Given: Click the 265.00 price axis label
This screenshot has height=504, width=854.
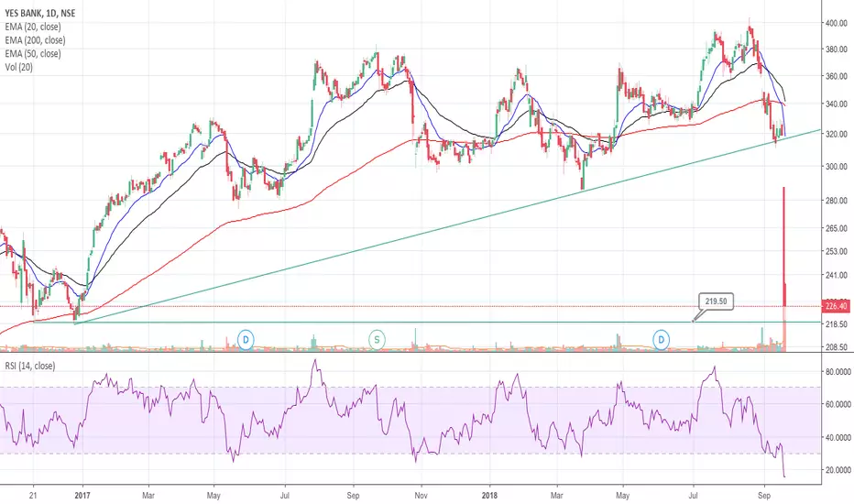Looking at the screenshot, I should point(837,228).
